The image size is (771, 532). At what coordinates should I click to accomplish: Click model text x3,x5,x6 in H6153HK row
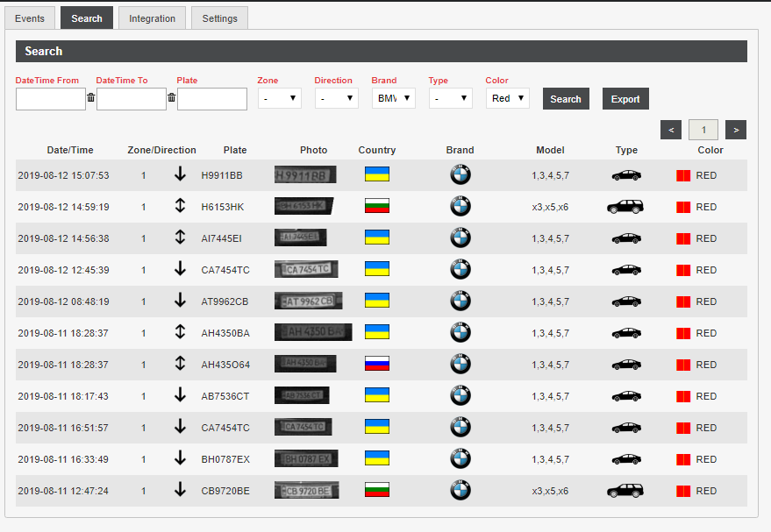[550, 207]
